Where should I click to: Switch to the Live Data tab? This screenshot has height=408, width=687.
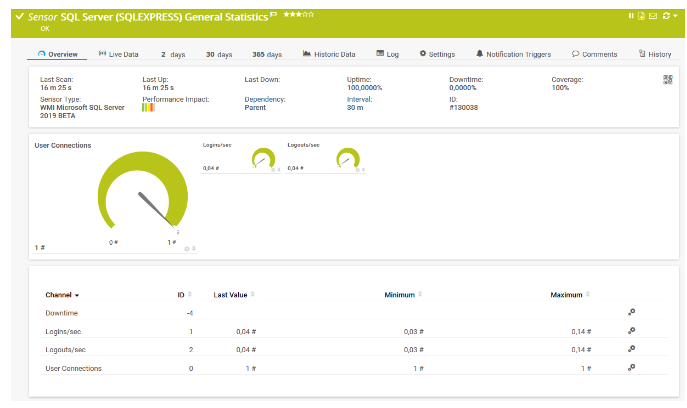pyautogui.click(x=118, y=54)
